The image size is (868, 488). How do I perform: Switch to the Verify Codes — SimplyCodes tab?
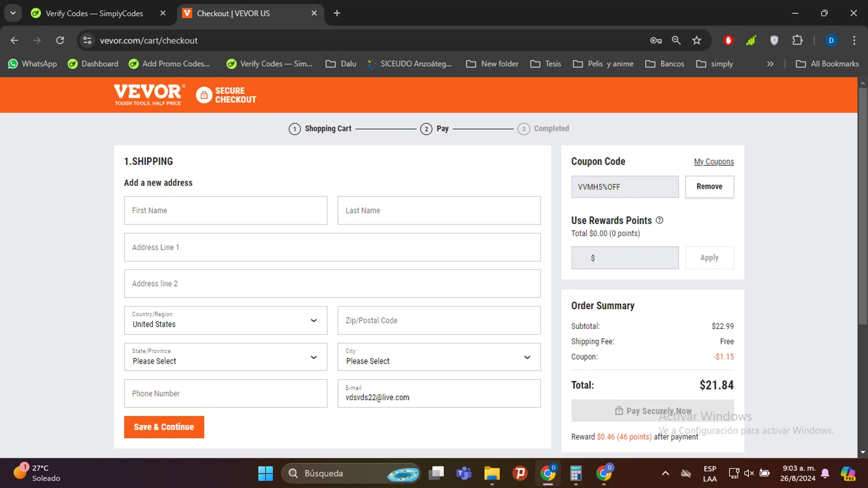[94, 13]
